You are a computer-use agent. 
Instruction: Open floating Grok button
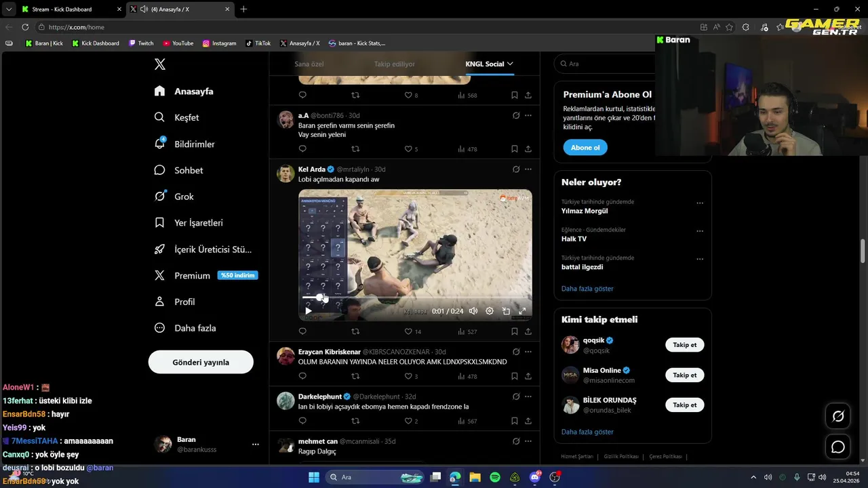838,416
